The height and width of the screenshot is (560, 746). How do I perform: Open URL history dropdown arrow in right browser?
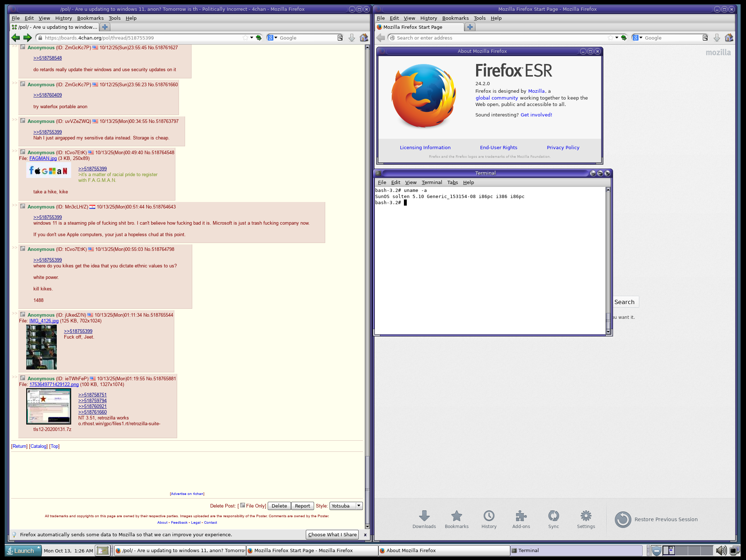tap(617, 38)
